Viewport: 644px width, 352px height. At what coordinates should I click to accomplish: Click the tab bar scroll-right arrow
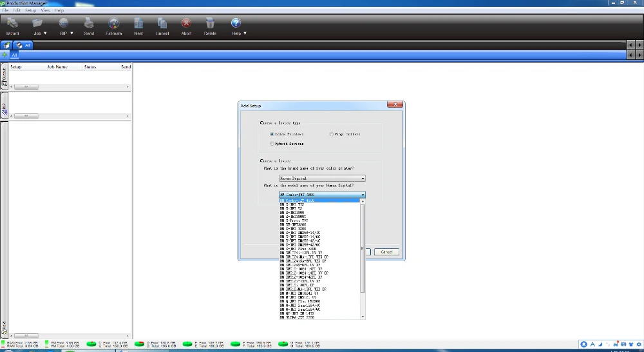point(639,45)
